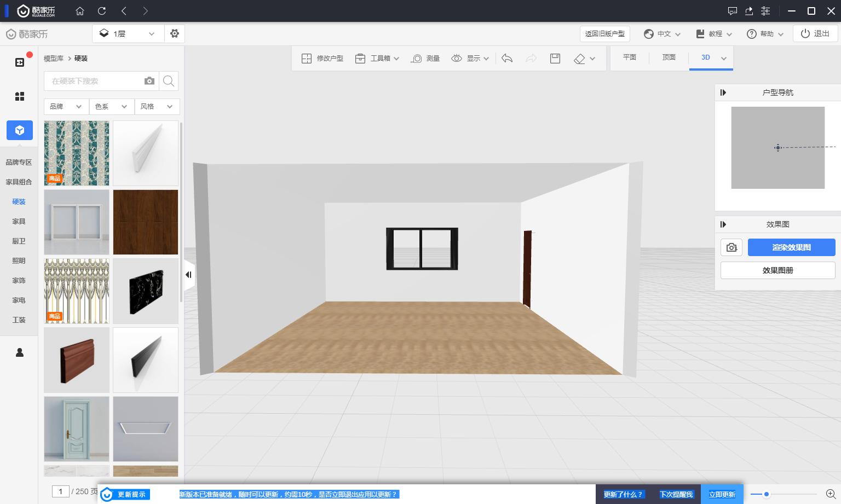This screenshot has width=841, height=504.
Task: Collapse the 效果图 panel
Action: pos(723,224)
